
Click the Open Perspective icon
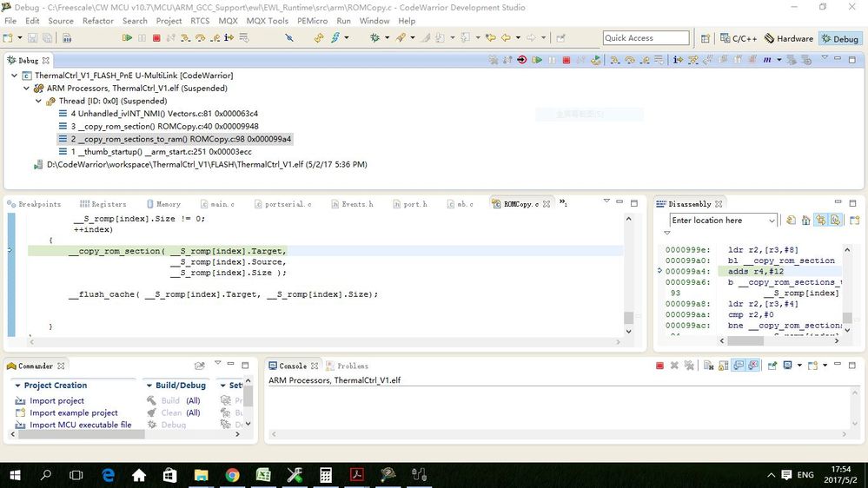click(705, 38)
